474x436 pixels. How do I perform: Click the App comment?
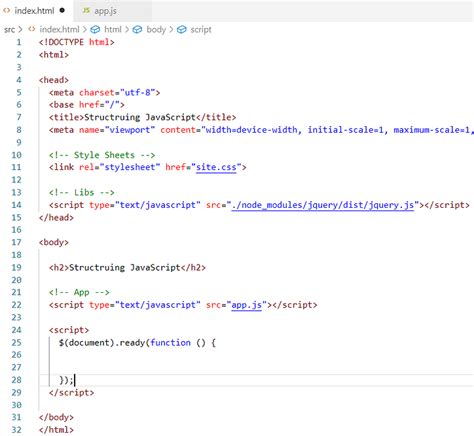[79, 292]
